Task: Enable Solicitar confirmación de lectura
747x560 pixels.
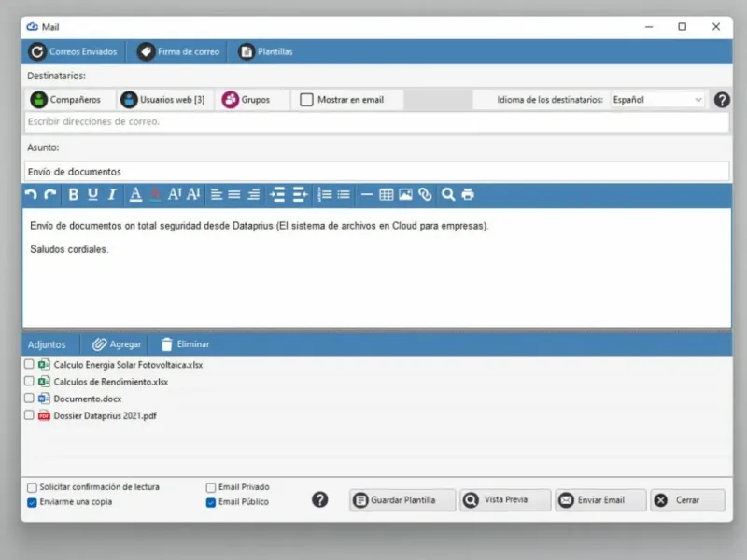Action: coord(32,487)
